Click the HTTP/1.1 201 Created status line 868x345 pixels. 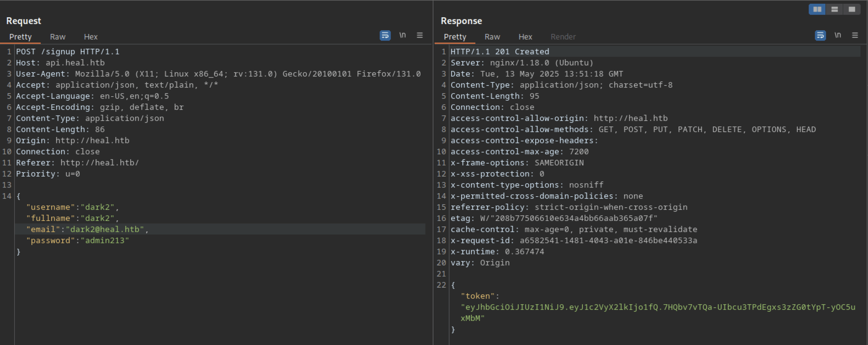point(500,52)
